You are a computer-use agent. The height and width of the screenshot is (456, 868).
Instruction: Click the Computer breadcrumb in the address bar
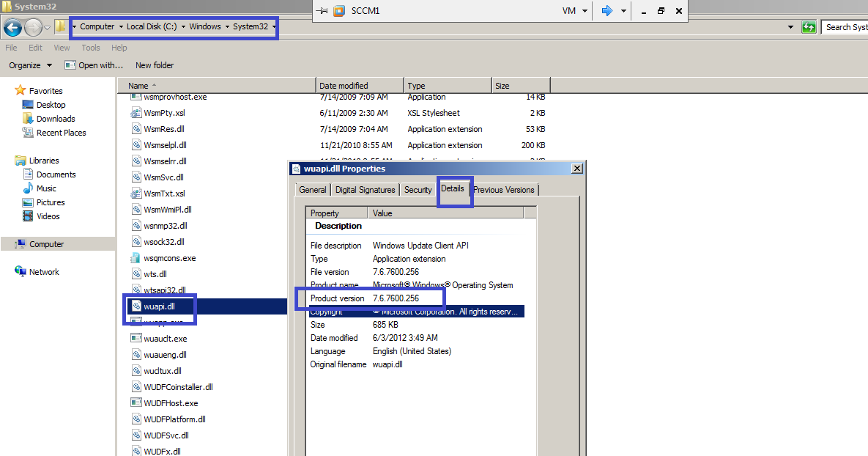tap(97, 26)
